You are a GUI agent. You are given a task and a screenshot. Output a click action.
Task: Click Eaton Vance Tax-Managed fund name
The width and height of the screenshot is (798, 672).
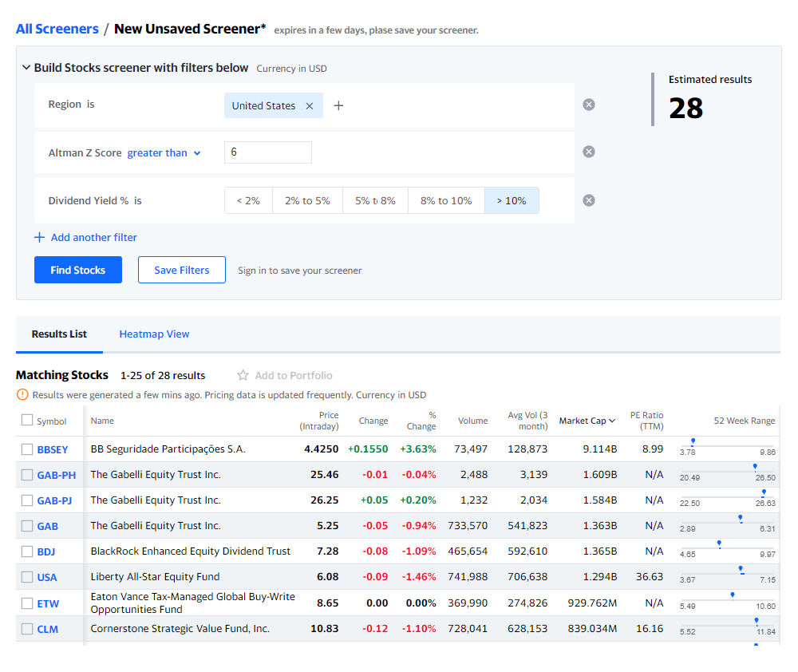(193, 603)
